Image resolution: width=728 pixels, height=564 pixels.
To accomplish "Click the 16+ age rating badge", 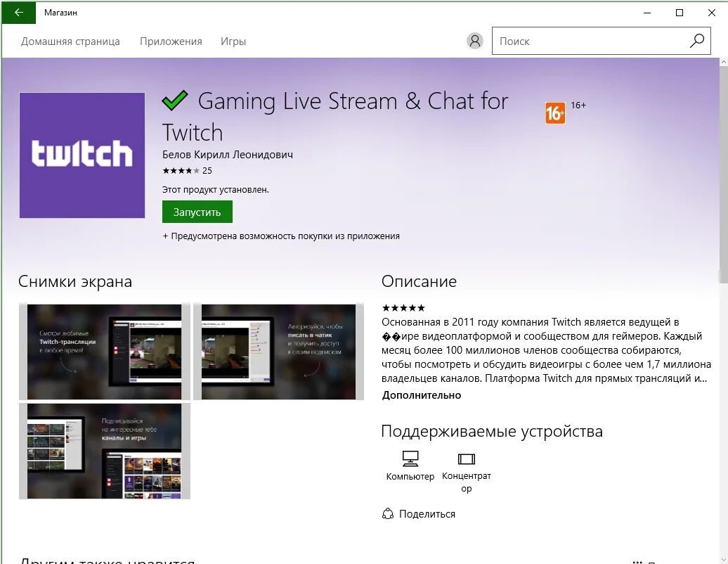I will (555, 113).
